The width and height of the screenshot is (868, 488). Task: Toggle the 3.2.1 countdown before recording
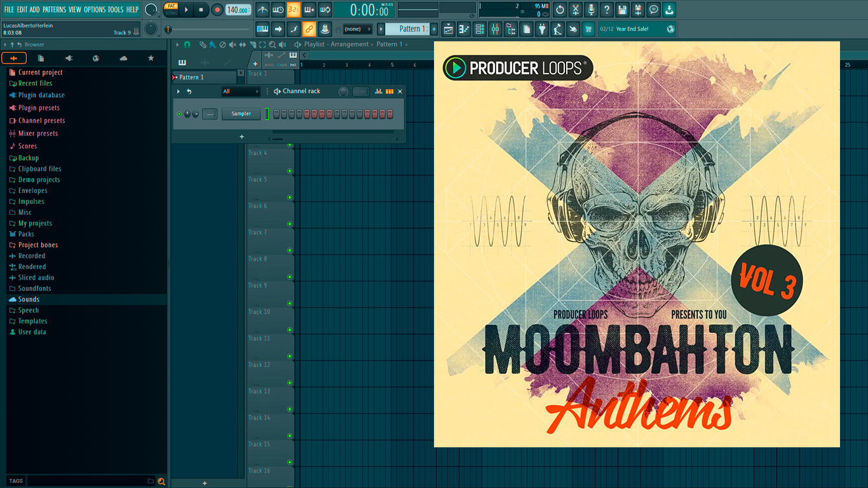point(293,10)
